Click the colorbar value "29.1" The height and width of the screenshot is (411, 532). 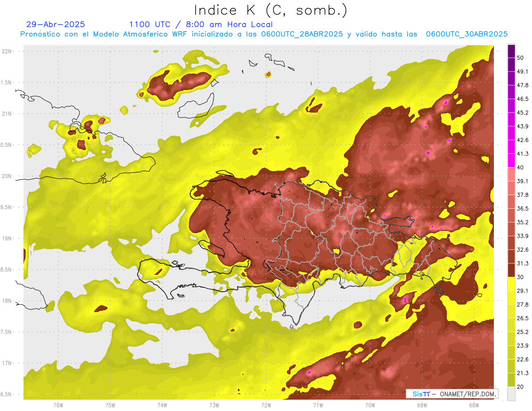(x=523, y=291)
